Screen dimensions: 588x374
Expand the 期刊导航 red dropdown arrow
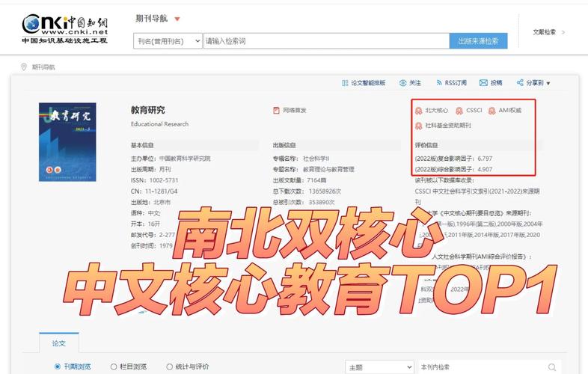[x=177, y=19]
